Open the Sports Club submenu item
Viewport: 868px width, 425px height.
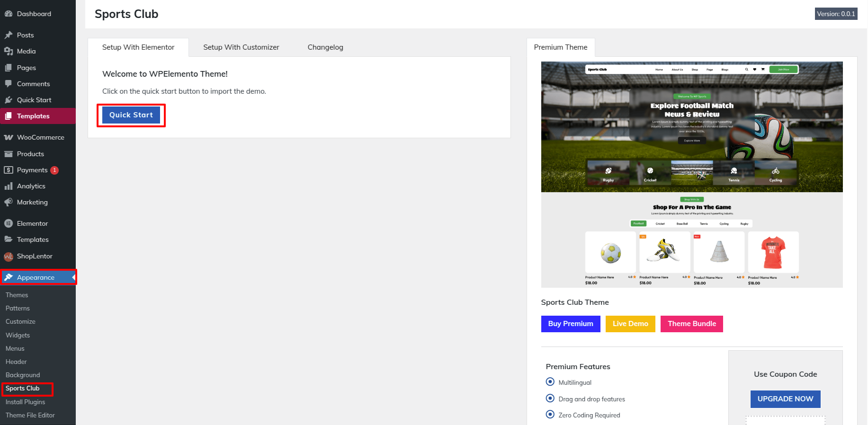(x=22, y=388)
